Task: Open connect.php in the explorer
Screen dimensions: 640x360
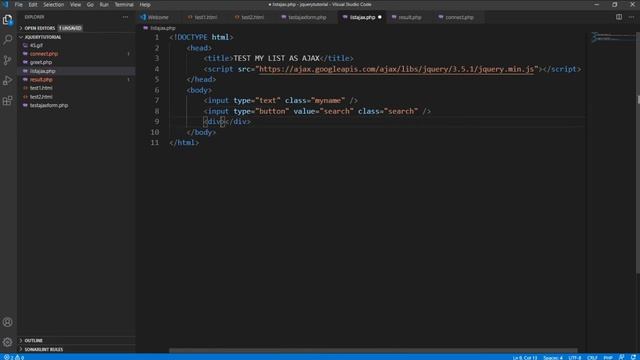Action: [x=44, y=54]
